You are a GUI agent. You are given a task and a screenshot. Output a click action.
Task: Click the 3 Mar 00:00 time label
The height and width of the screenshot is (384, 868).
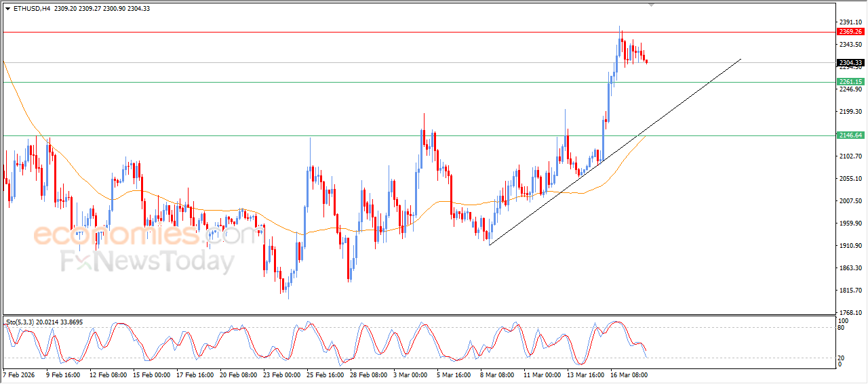coord(410,375)
